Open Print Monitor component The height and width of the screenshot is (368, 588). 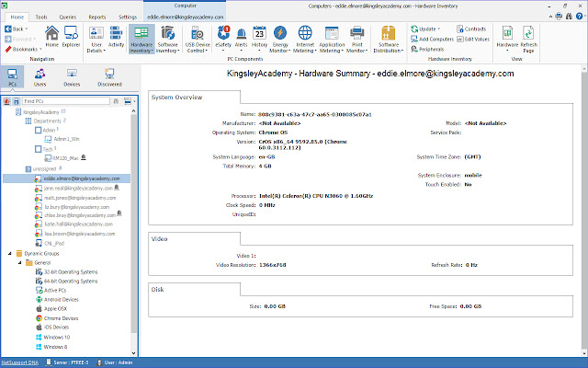356,39
